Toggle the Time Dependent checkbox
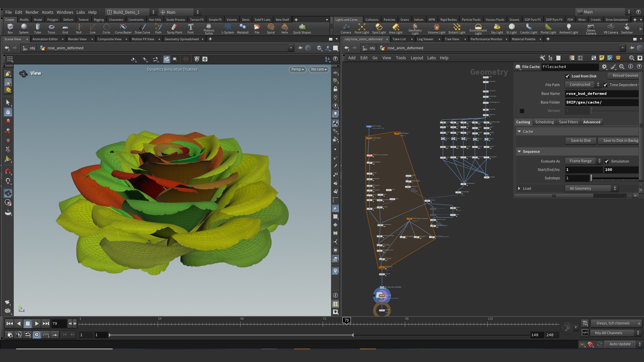Image resolution: width=644 pixels, height=362 pixels. point(605,85)
